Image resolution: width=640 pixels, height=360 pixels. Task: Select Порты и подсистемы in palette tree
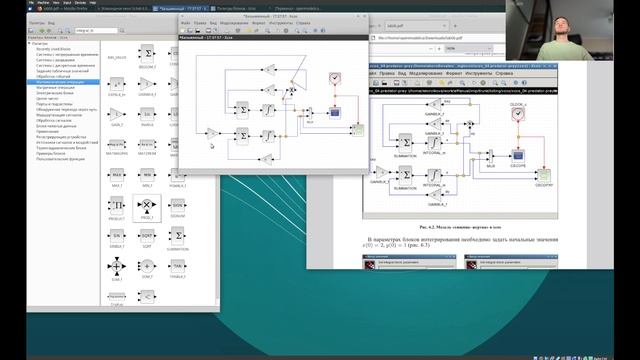(x=54, y=104)
